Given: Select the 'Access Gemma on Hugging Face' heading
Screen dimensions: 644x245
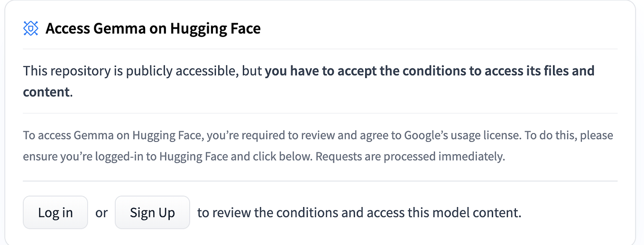Looking at the screenshot, I should point(153,28).
